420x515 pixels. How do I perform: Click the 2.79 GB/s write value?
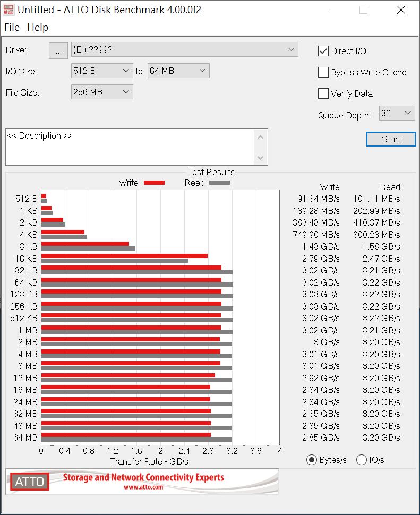coord(321,259)
